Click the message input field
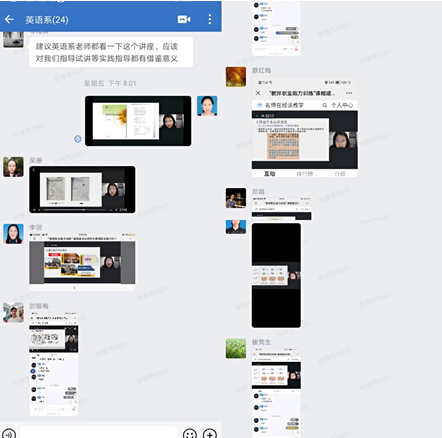This screenshot has width=442, height=438. [99, 432]
